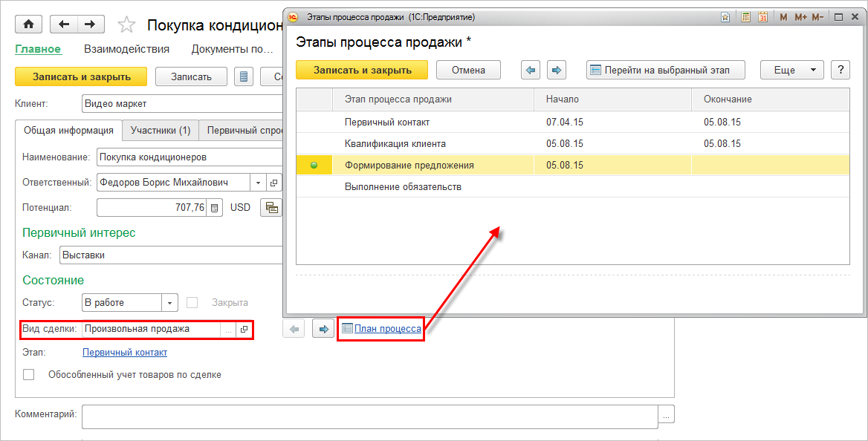Add the form to favorites with the star
Image resolution: width=868 pixels, height=441 pixels.
[127, 25]
